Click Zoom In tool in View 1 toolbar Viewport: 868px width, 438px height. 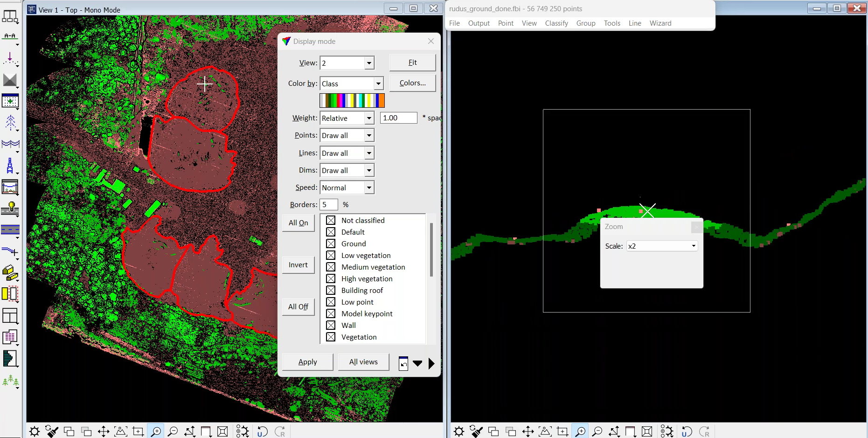pyautogui.click(x=156, y=431)
